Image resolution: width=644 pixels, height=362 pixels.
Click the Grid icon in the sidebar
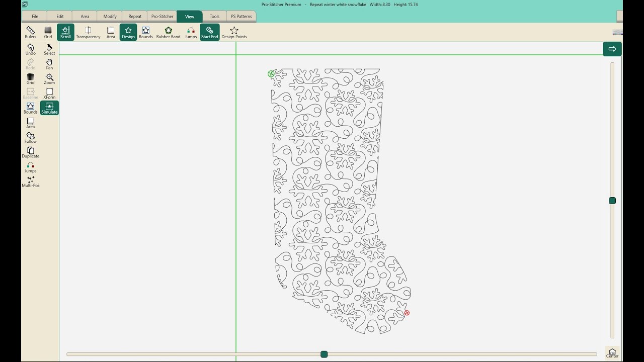pyautogui.click(x=31, y=78)
